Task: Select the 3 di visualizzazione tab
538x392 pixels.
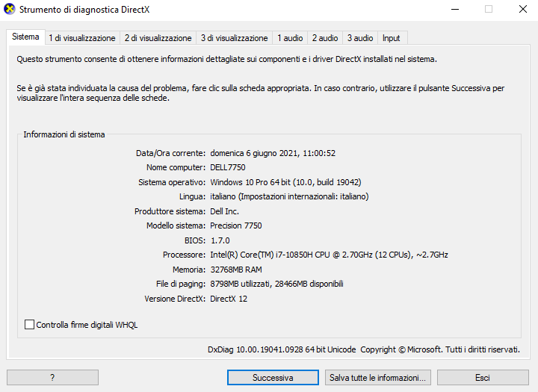Action: [235, 38]
